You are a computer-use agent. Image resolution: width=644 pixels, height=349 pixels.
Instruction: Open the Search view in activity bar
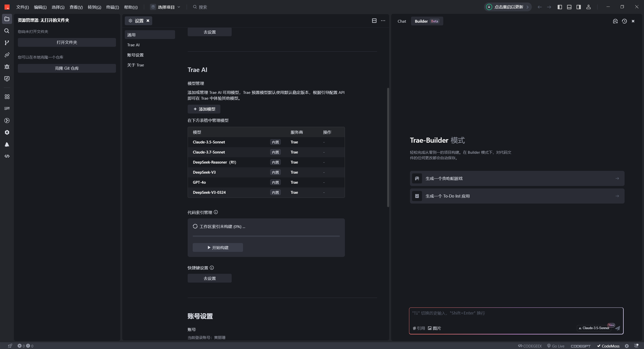tap(7, 31)
